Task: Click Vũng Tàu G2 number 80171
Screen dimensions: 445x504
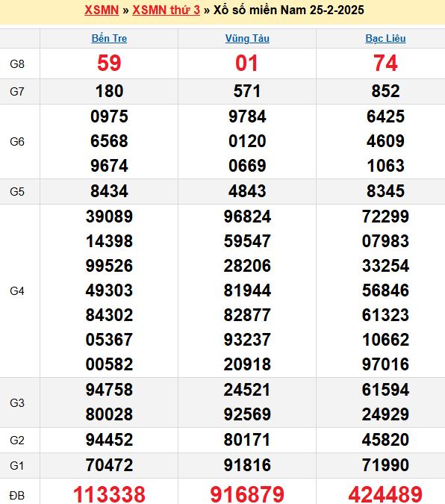Action: (x=247, y=440)
